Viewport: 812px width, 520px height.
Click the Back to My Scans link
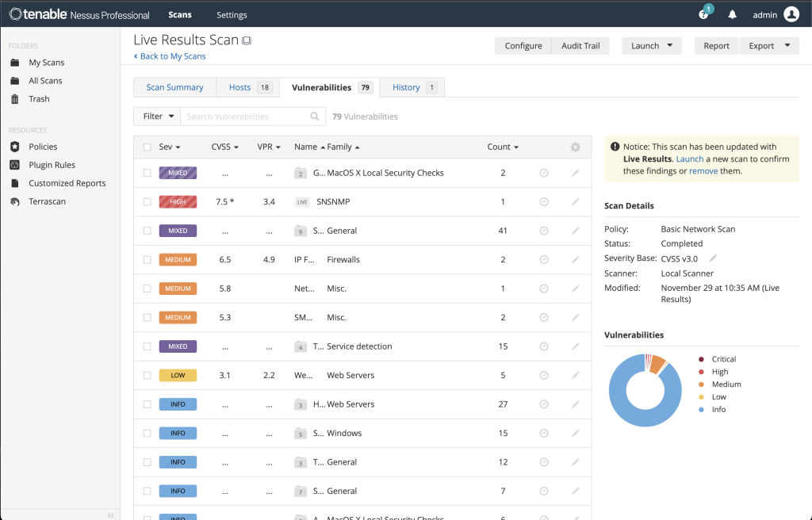click(x=170, y=56)
